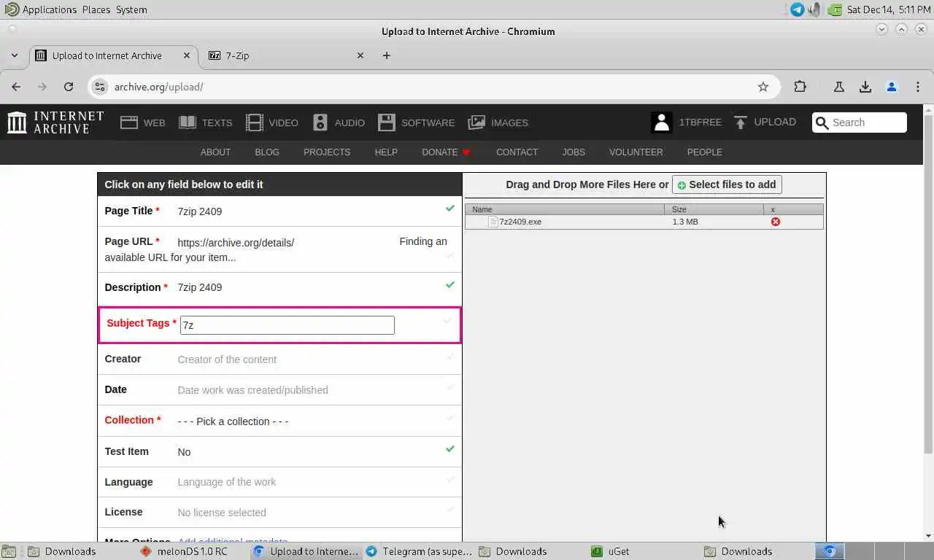Screen dimensions: 934x560
Task: View site information icon in address bar
Action: 101,87
